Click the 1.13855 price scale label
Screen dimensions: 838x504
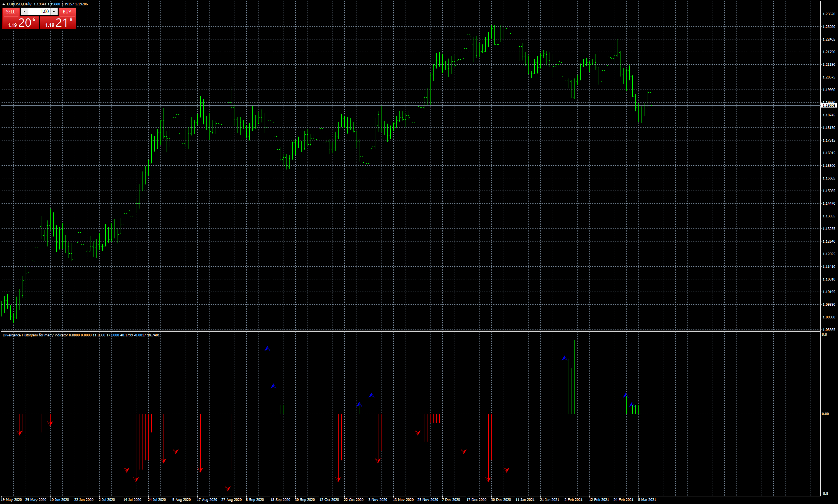coord(829,216)
